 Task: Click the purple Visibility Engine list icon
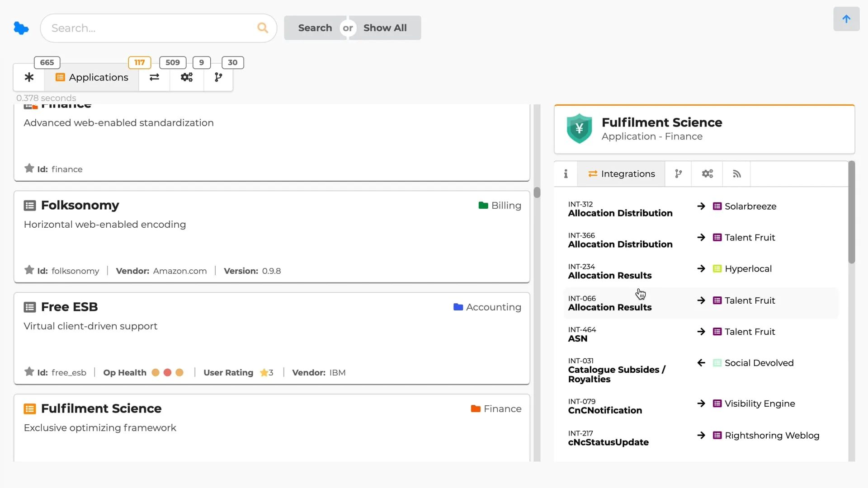click(717, 404)
